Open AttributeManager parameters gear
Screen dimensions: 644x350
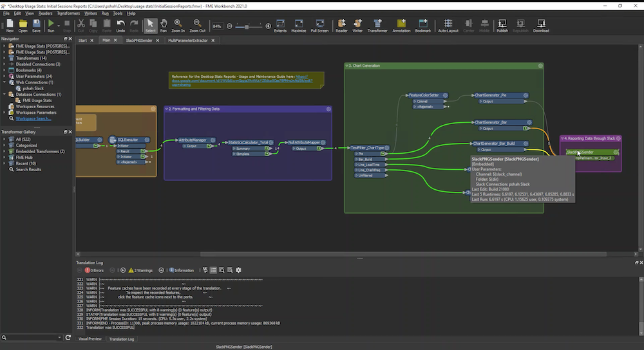pyautogui.click(x=213, y=140)
